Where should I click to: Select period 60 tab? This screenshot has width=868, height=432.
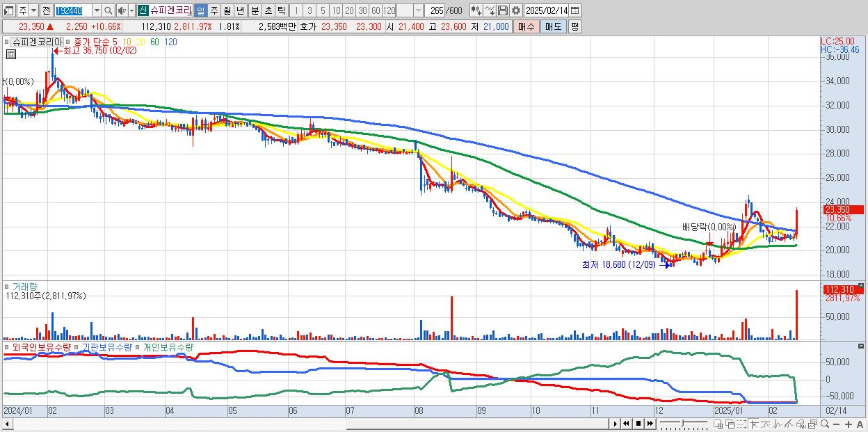[376, 10]
